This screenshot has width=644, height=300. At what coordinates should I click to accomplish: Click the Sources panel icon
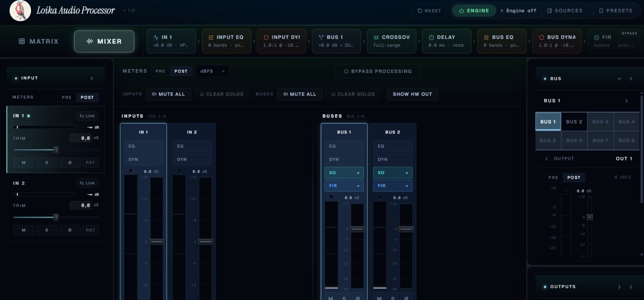pyautogui.click(x=550, y=11)
